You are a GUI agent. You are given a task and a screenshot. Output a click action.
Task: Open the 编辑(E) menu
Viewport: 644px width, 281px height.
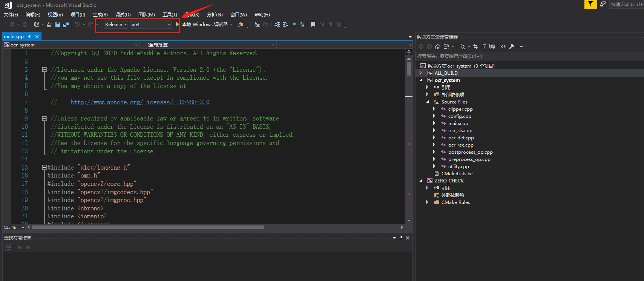[33, 15]
